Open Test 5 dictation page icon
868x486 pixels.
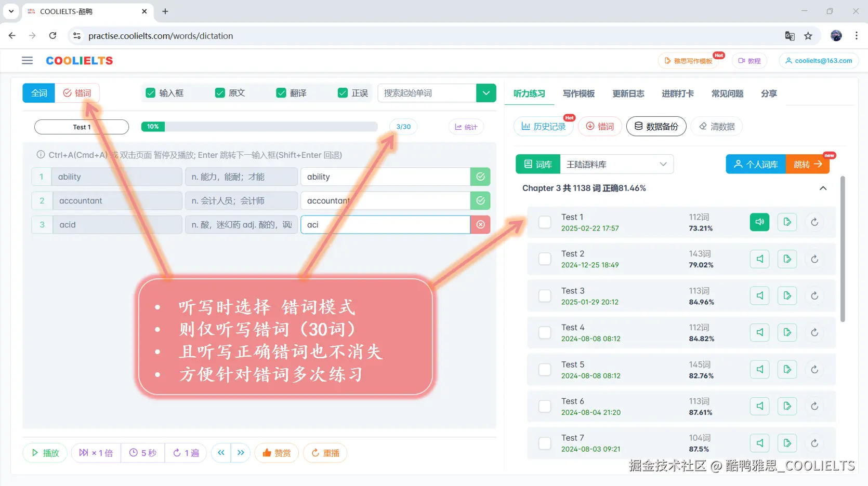tap(787, 369)
